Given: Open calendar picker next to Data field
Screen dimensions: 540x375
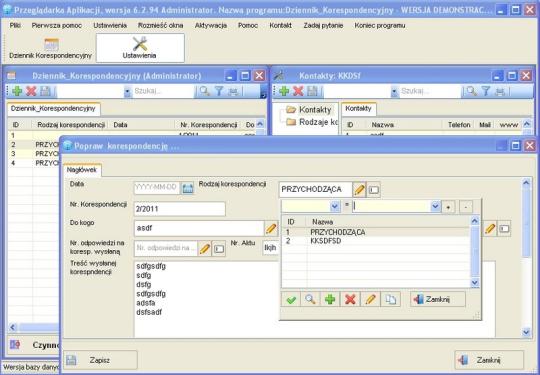Looking at the screenshot, I should click(188, 188).
